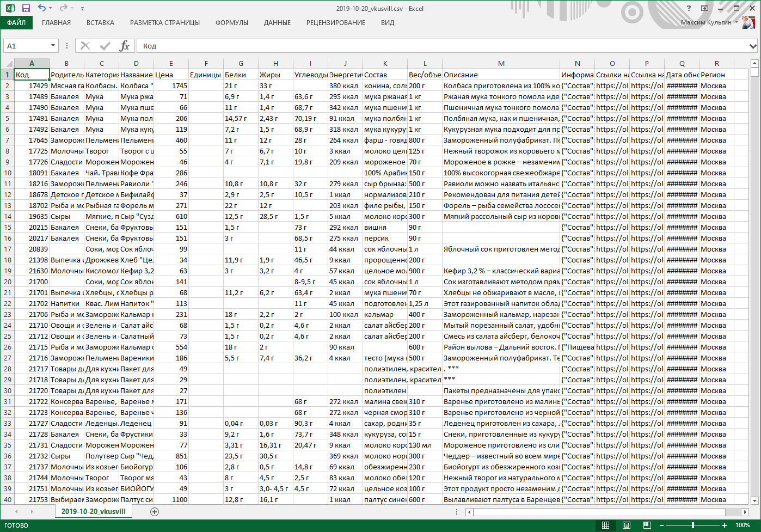The image size is (761, 532).
Task: Undo the last action
Action: (42, 8)
